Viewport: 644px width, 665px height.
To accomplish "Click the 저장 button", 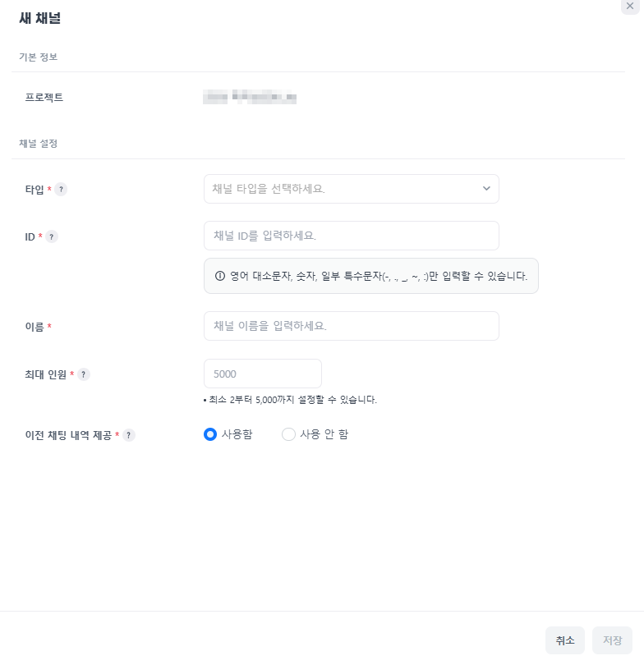I will pyautogui.click(x=612, y=640).
